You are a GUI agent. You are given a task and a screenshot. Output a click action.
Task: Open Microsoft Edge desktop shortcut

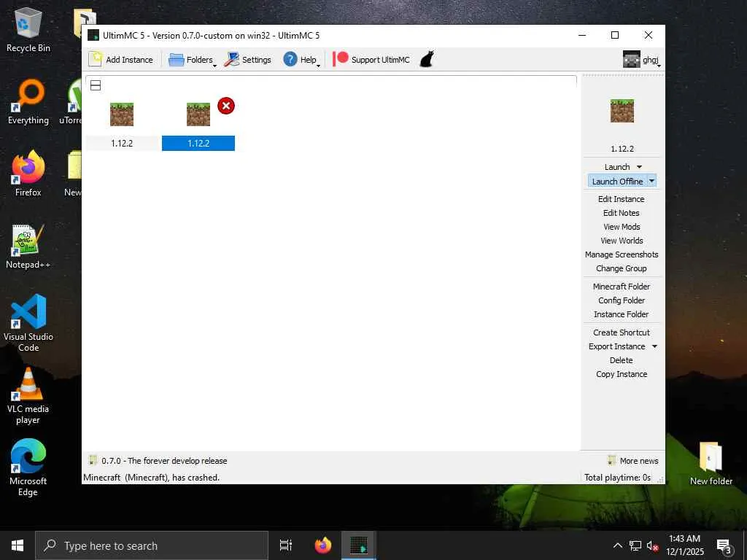point(28,467)
